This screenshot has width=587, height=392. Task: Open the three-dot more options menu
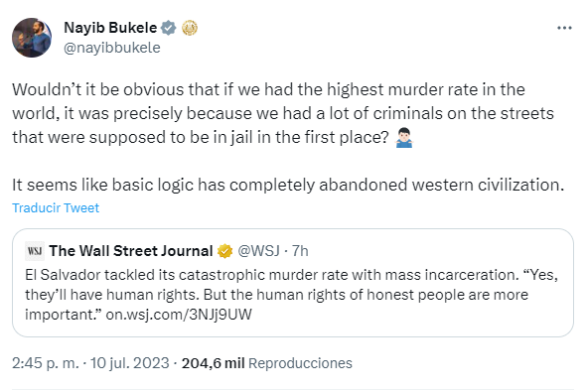[x=564, y=28]
